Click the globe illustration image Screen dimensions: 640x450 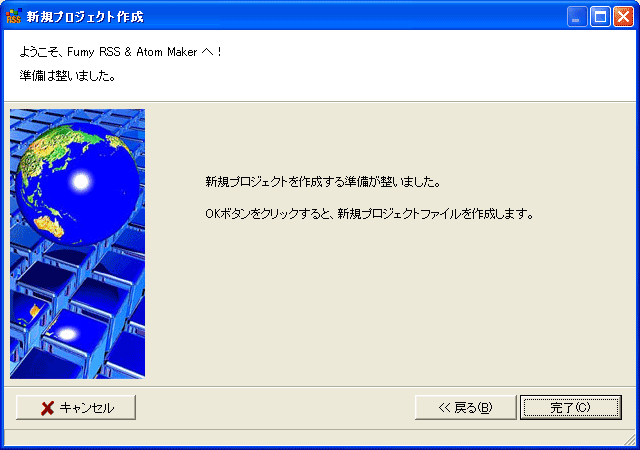(x=78, y=244)
